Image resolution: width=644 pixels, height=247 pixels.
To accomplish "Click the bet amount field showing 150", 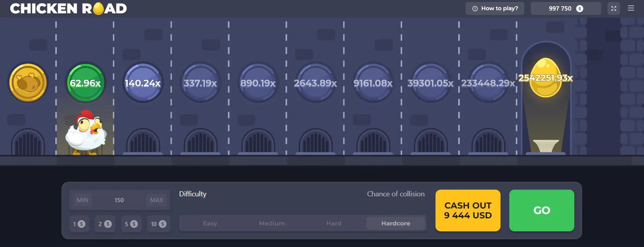I will tap(119, 200).
